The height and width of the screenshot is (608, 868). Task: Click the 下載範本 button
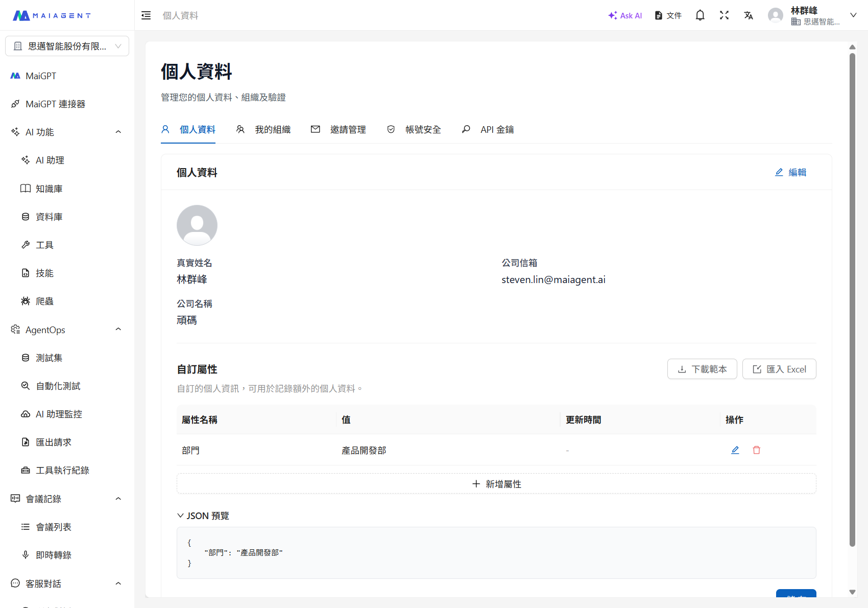(x=702, y=369)
